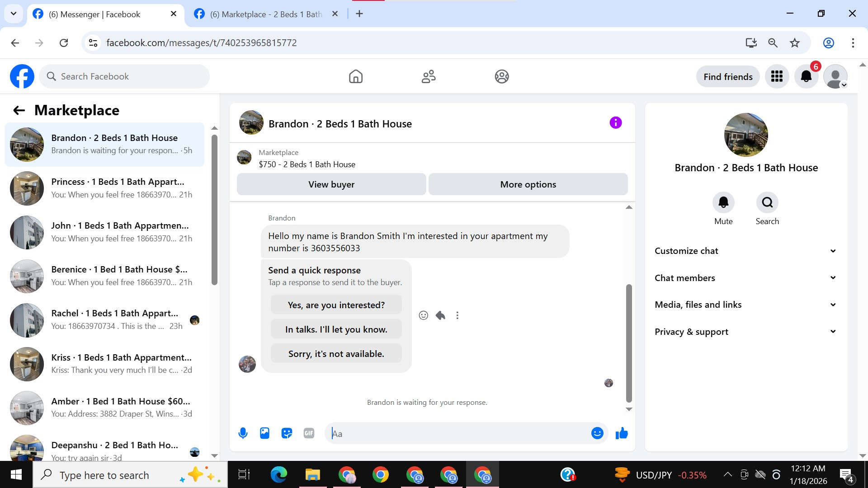Click the voice clip microphone icon

click(x=243, y=433)
